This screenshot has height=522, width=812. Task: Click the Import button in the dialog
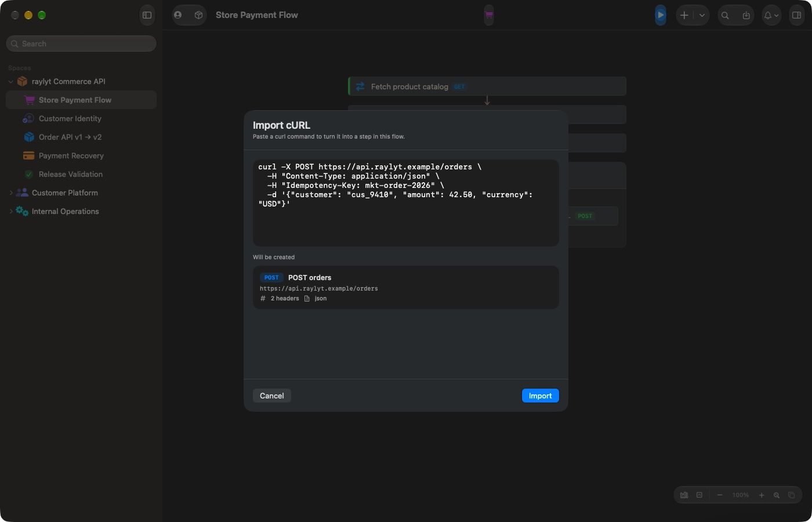(x=540, y=396)
